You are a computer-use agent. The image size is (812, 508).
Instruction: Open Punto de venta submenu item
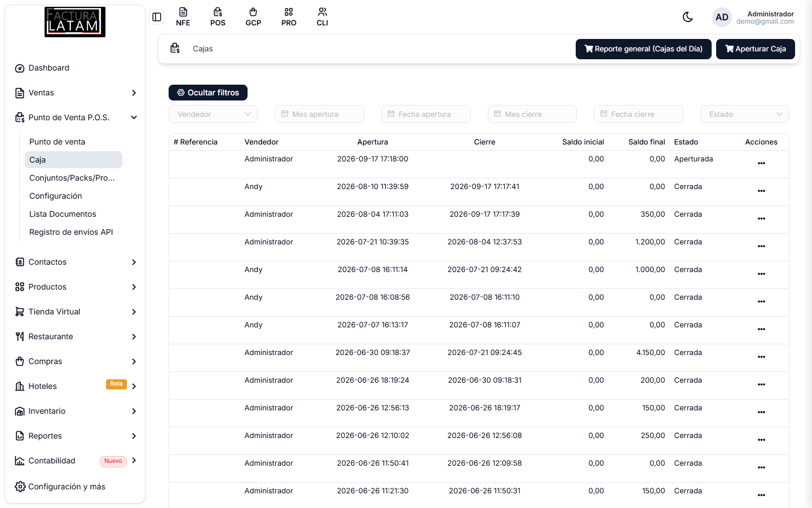tap(73, 142)
